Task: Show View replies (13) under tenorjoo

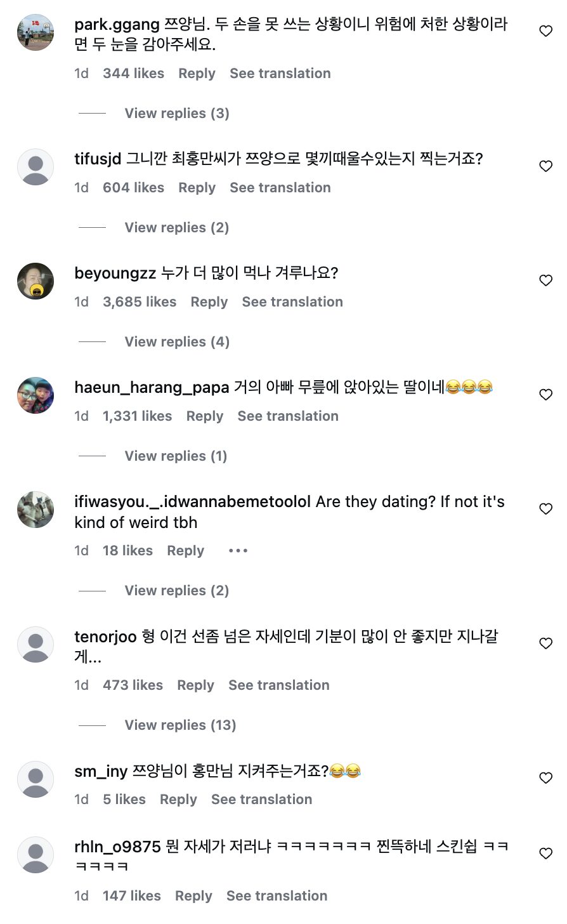Action: coord(180,725)
